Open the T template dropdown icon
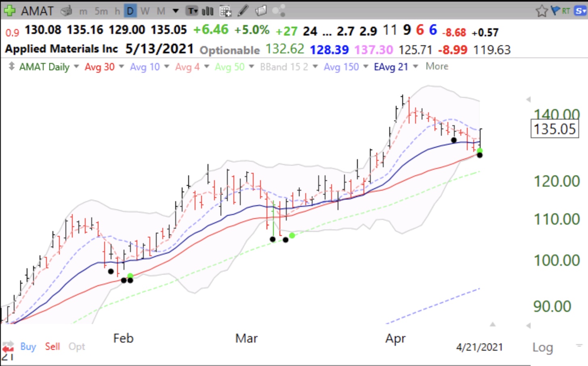Image resolution: width=588 pixels, height=366 pixels. point(192,11)
